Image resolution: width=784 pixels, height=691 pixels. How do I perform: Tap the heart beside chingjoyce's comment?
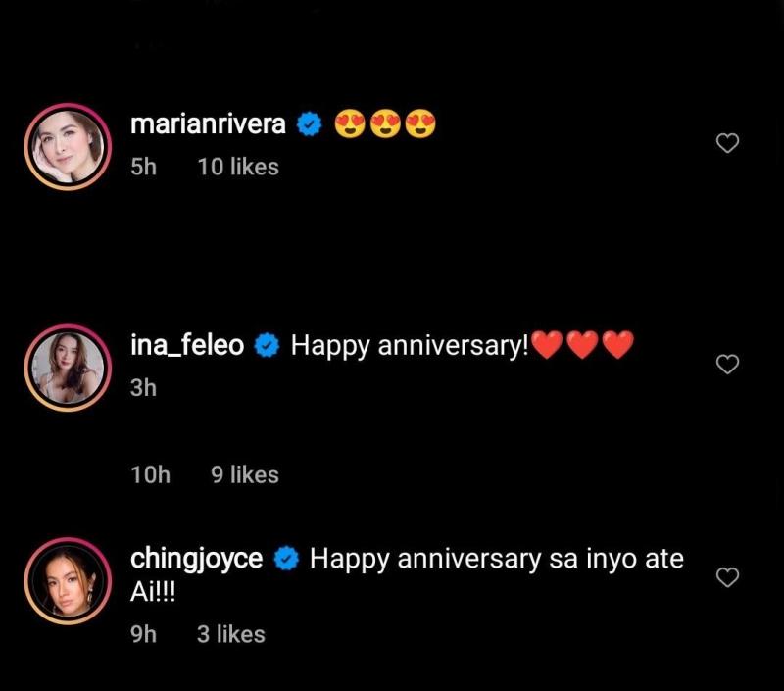pos(727,578)
